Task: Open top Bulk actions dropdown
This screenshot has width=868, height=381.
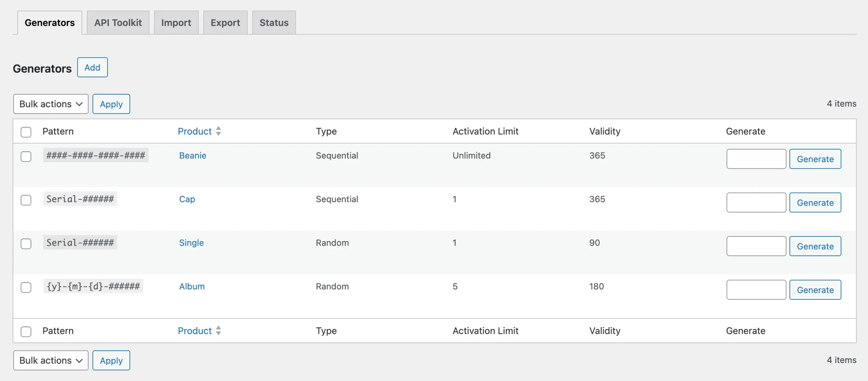Action: click(x=51, y=104)
